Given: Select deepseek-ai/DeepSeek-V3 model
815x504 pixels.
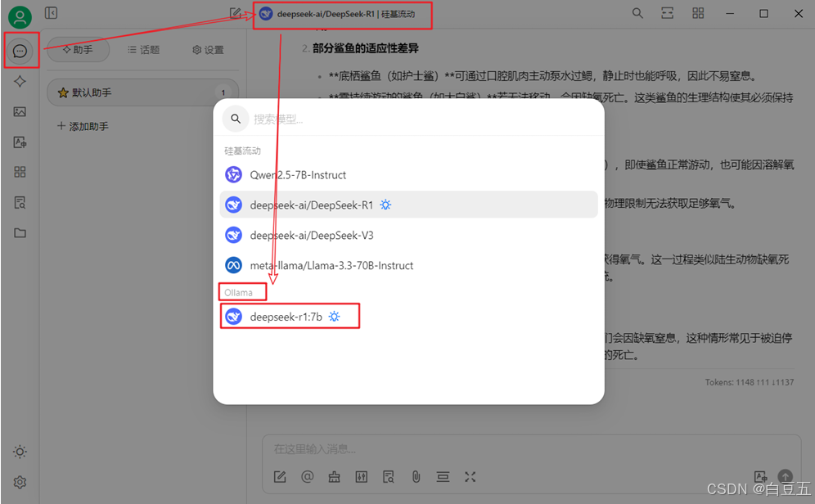Looking at the screenshot, I should pyautogui.click(x=408, y=236).
